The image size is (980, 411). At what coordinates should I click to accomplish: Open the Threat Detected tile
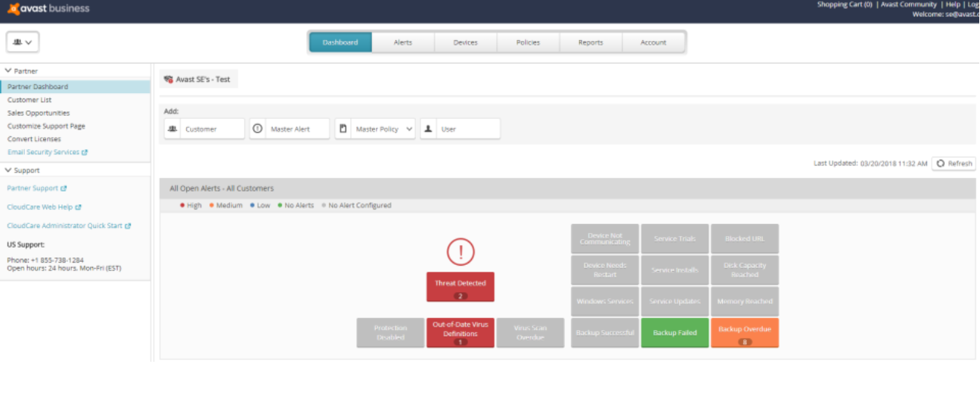tap(461, 287)
